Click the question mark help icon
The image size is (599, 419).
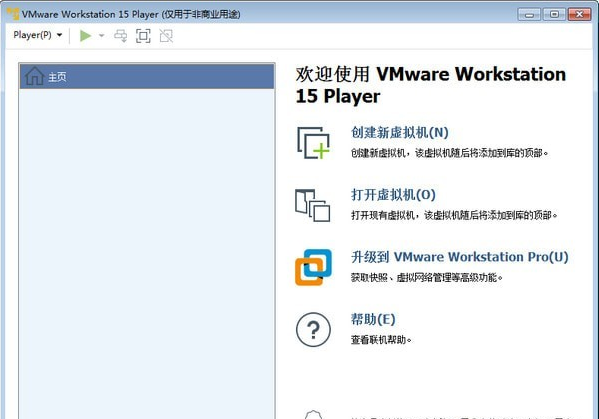point(313,330)
